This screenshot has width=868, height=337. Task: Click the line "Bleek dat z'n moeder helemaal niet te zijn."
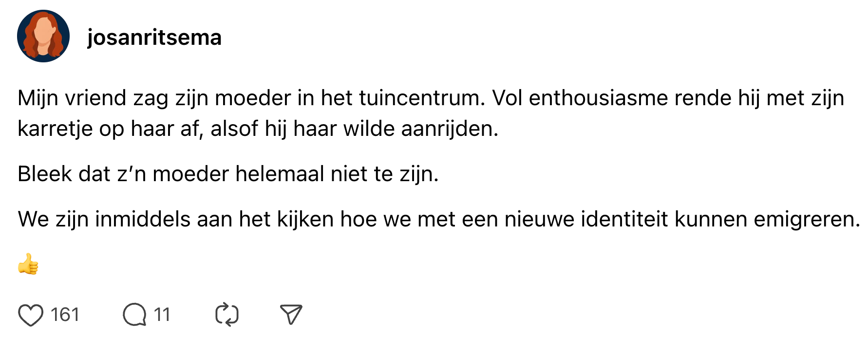coord(228,174)
